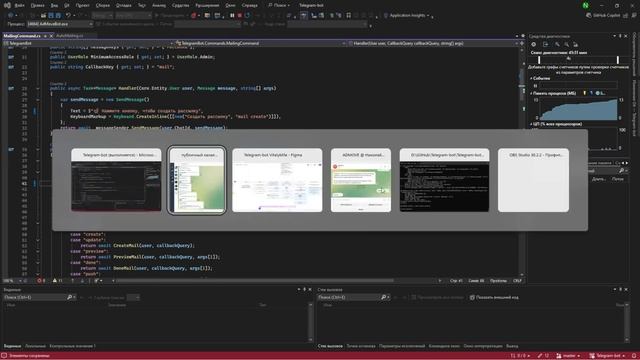The width and height of the screenshot is (640, 360).
Task: Open notifications bell in status bar
Action: point(634,356)
